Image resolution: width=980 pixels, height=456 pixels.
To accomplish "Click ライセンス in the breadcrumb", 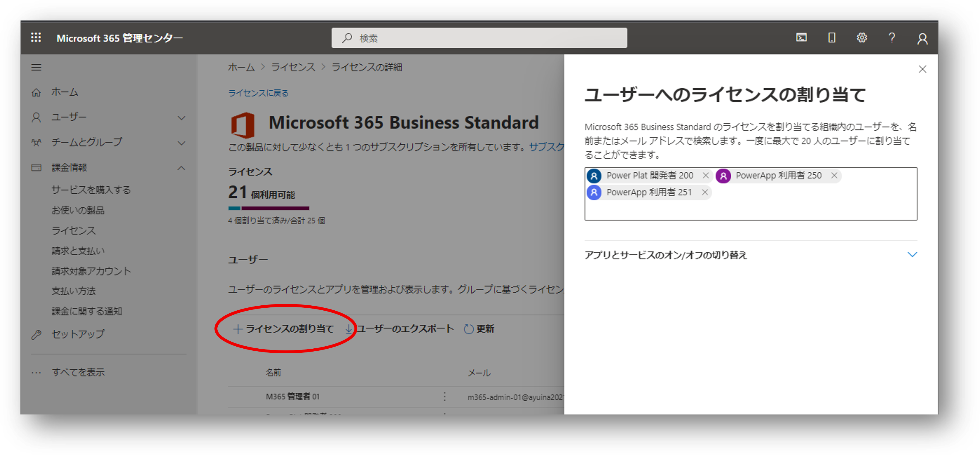I will tap(293, 67).
